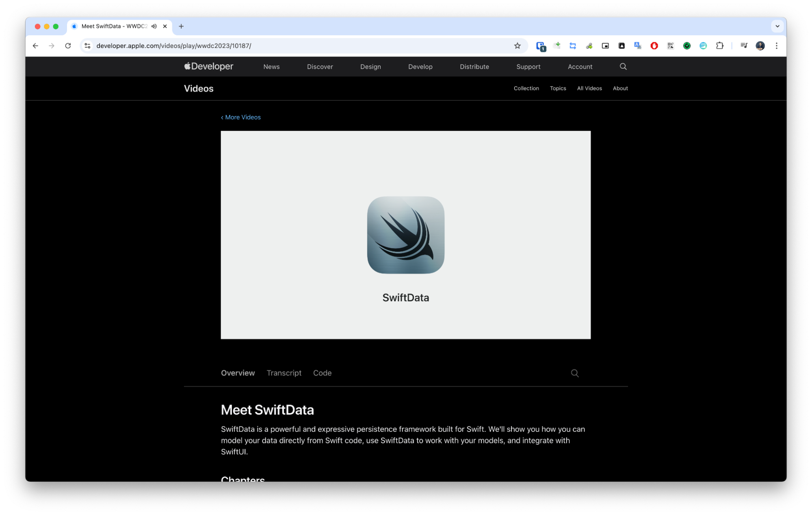Click the green arrow share extension icon
The height and width of the screenshot is (515, 812).
tap(589, 46)
